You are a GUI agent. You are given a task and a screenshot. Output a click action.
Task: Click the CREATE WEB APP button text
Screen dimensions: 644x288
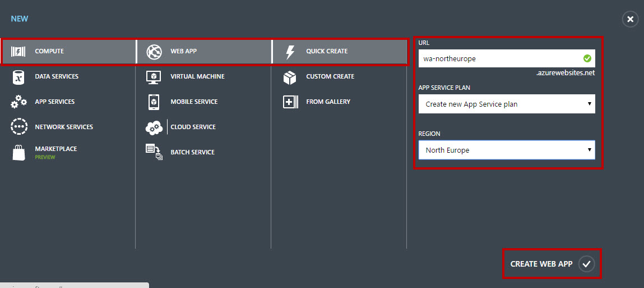point(541,264)
